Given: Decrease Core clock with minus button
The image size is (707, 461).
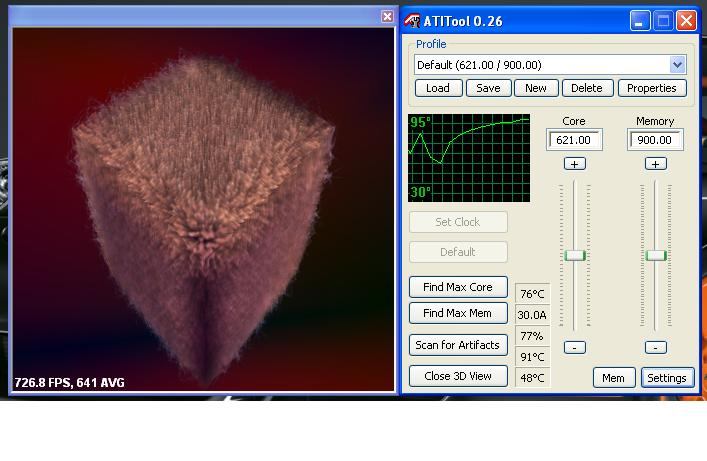Looking at the screenshot, I should coord(574,347).
